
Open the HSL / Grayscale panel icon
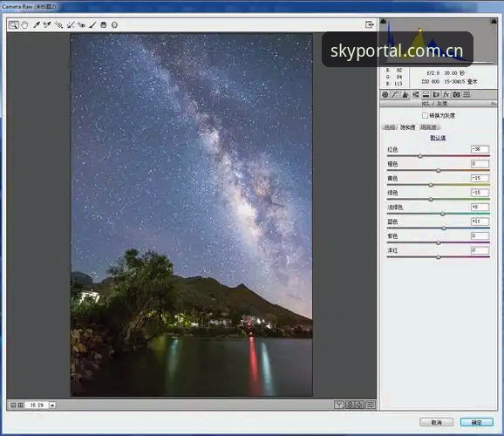[x=416, y=94]
